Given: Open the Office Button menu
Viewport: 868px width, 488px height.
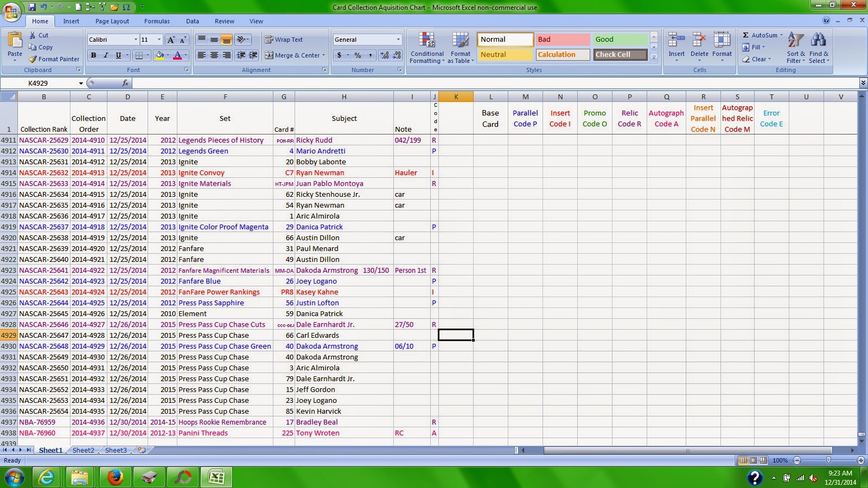Looking at the screenshot, I should click(x=11, y=11).
